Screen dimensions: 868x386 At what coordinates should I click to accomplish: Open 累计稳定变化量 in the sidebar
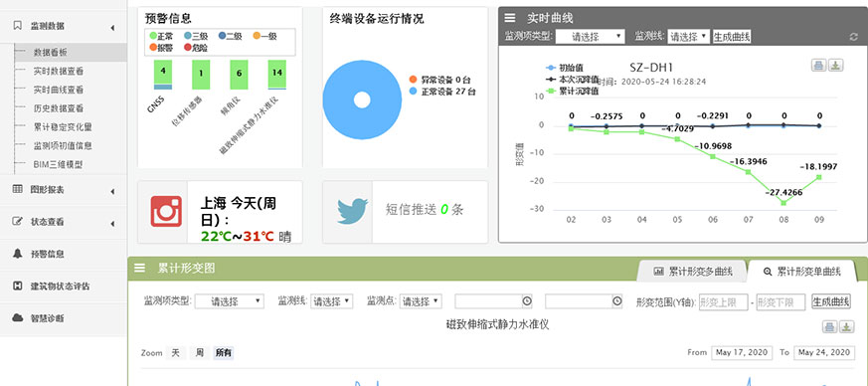click(x=63, y=127)
